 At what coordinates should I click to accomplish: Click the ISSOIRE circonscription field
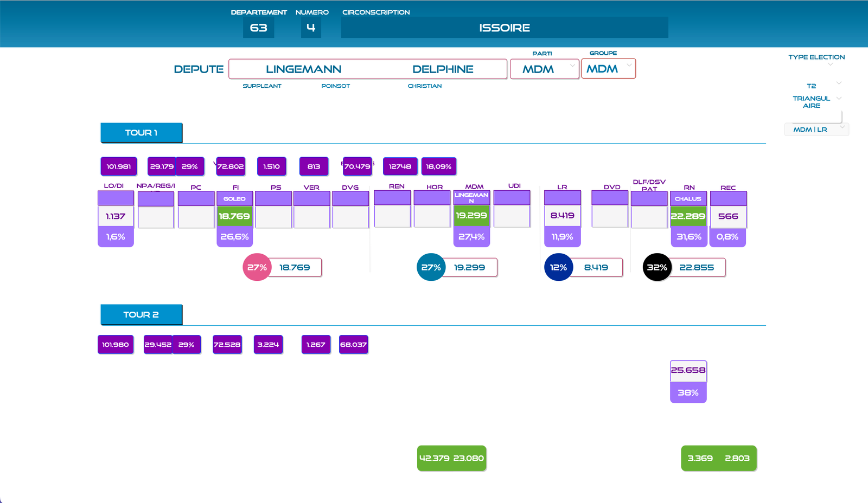coord(504,28)
